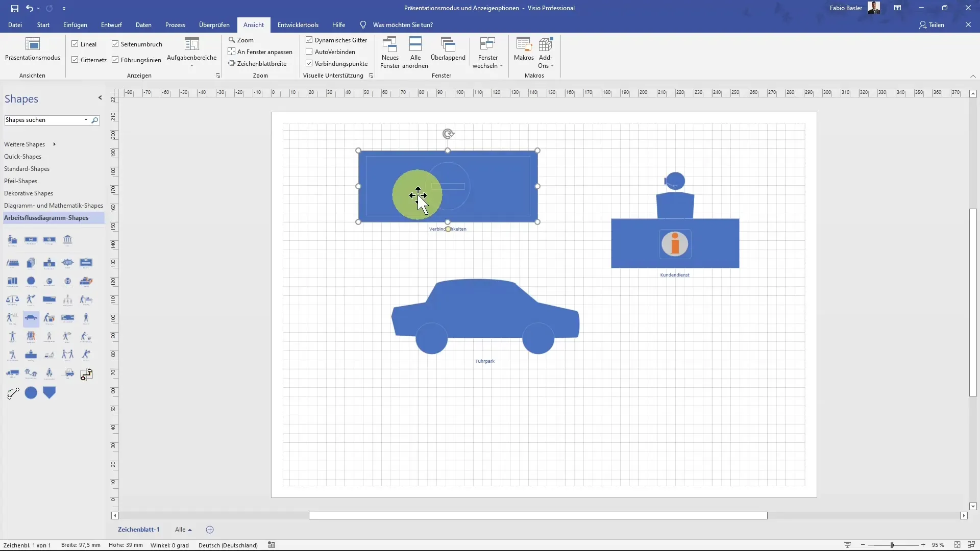Switch to the Entwurf tab
This screenshot has height=551, width=980.
coord(111,24)
